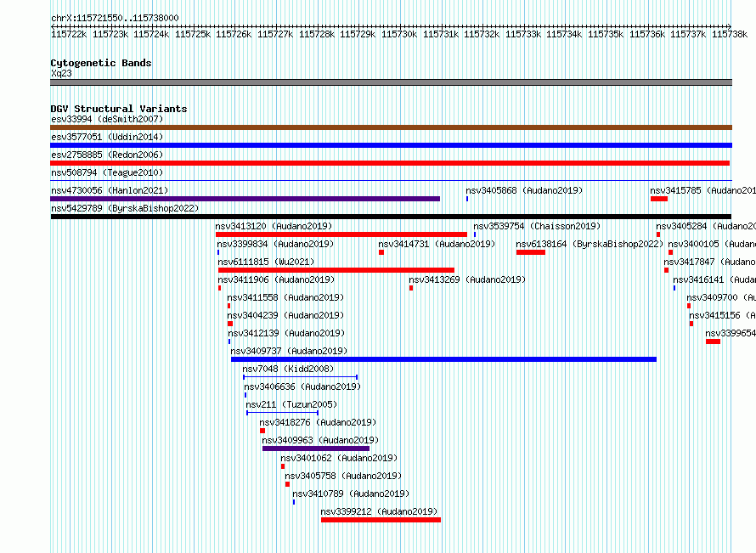756x553 pixels.
Task: Select nsv3405868 (Audano2019) label
Action: (x=524, y=190)
